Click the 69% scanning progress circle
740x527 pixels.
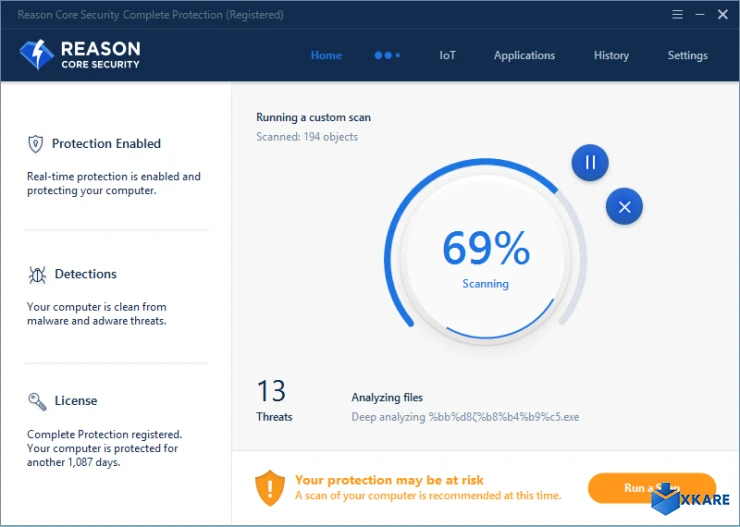click(x=486, y=258)
